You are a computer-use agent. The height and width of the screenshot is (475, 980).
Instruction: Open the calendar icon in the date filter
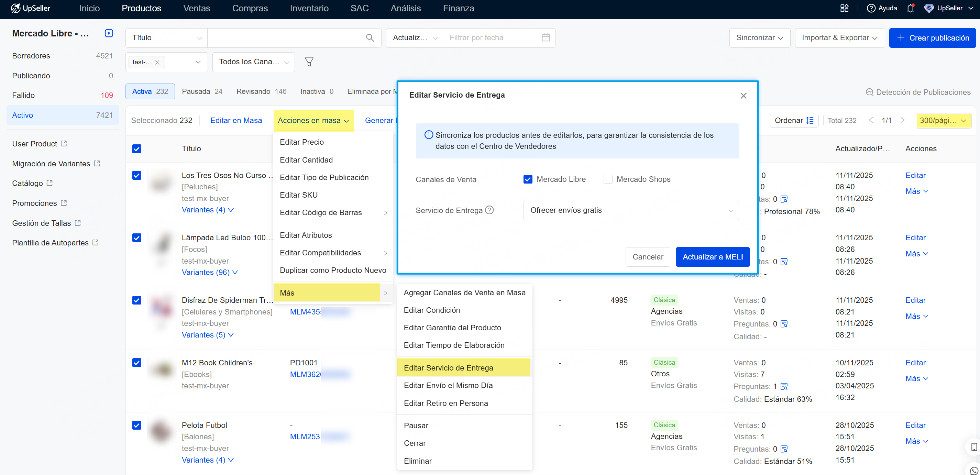pos(546,37)
